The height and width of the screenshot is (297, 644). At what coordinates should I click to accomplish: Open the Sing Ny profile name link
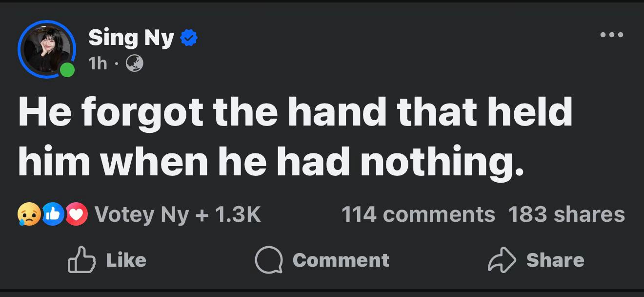coord(131,38)
